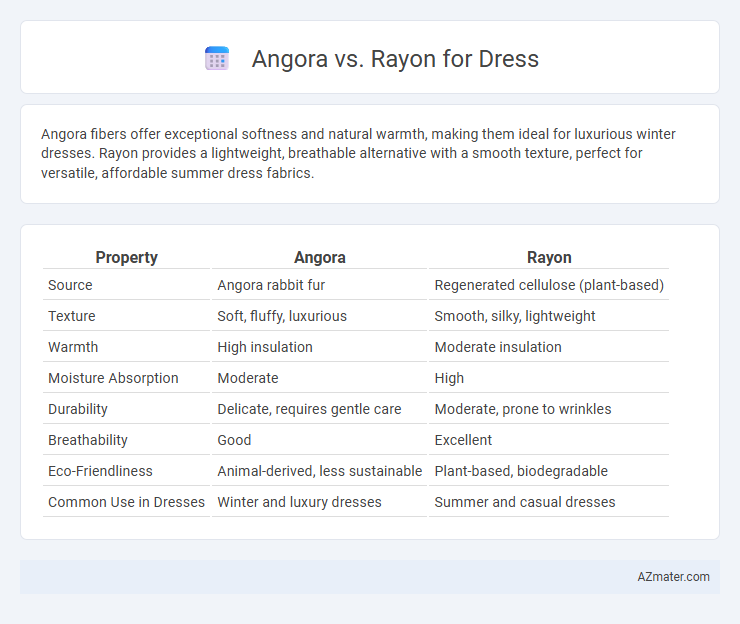740x624 pixels.
Task: Select the 'Breathability' row label
Action: coord(88,440)
